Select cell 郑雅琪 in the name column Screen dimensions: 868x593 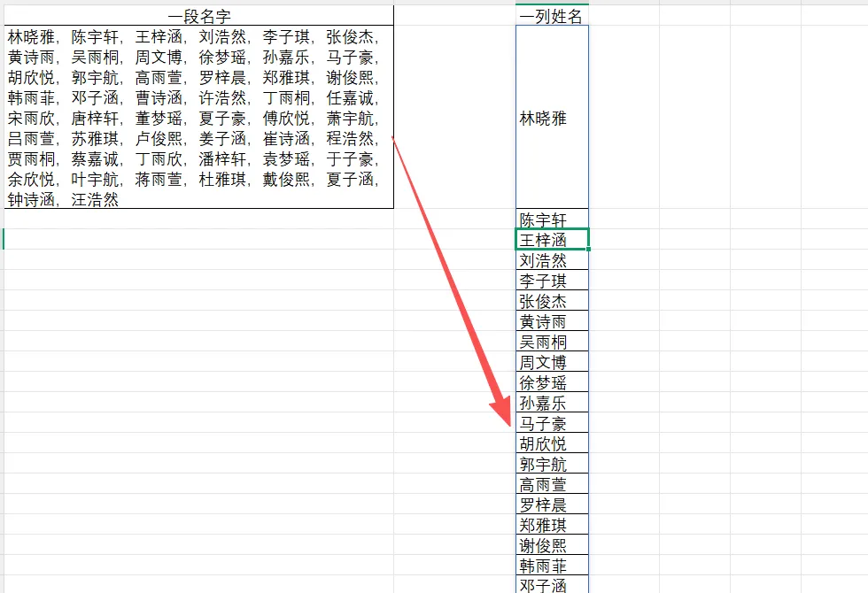552,525
